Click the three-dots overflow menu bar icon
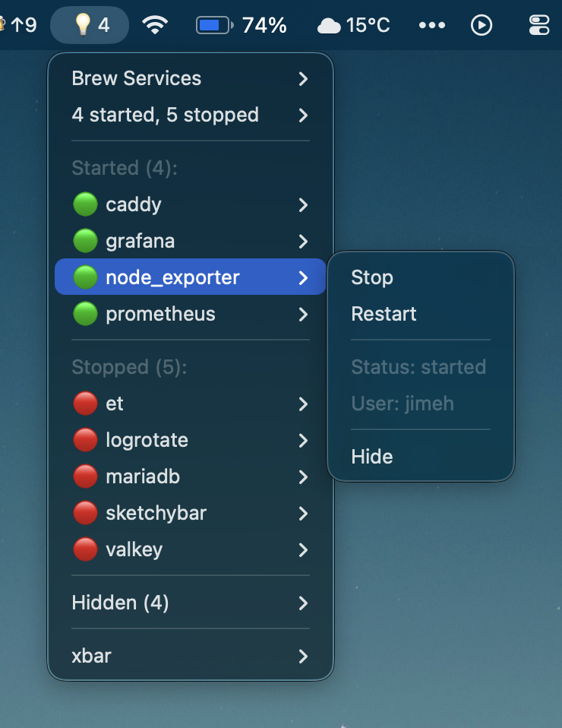Image resolution: width=562 pixels, height=728 pixels. (431, 25)
